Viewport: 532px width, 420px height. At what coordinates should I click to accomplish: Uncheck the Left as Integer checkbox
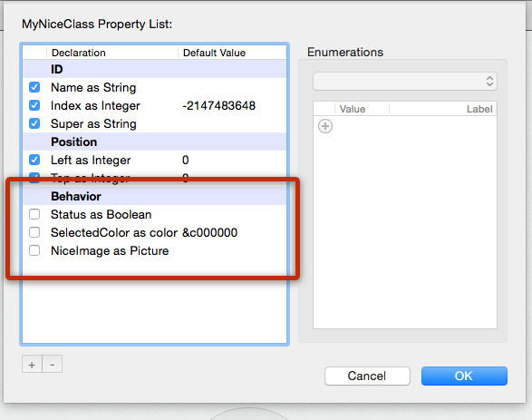[x=34, y=160]
